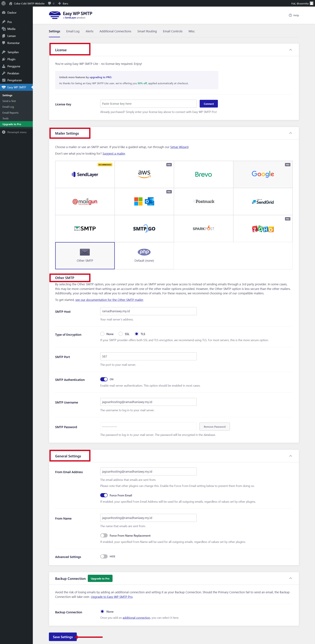This screenshot has width=315, height=644.
Task: Collapse the License section
Action: (291, 50)
